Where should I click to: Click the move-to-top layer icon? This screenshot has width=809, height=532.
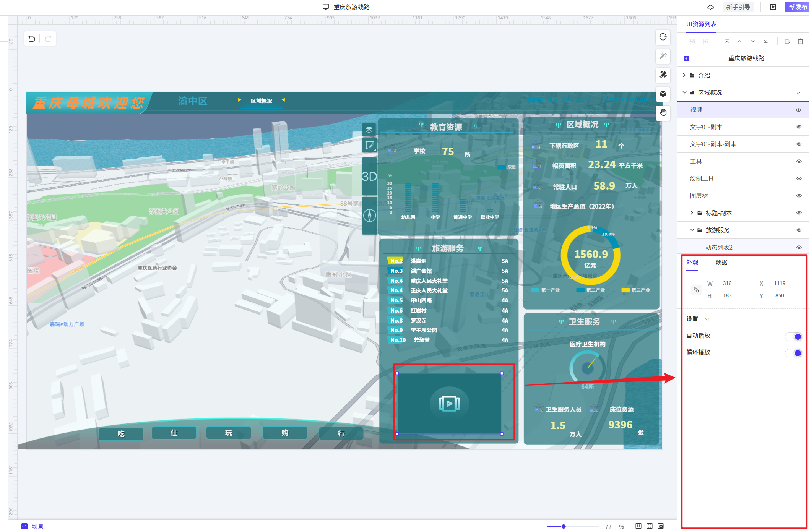coord(727,41)
